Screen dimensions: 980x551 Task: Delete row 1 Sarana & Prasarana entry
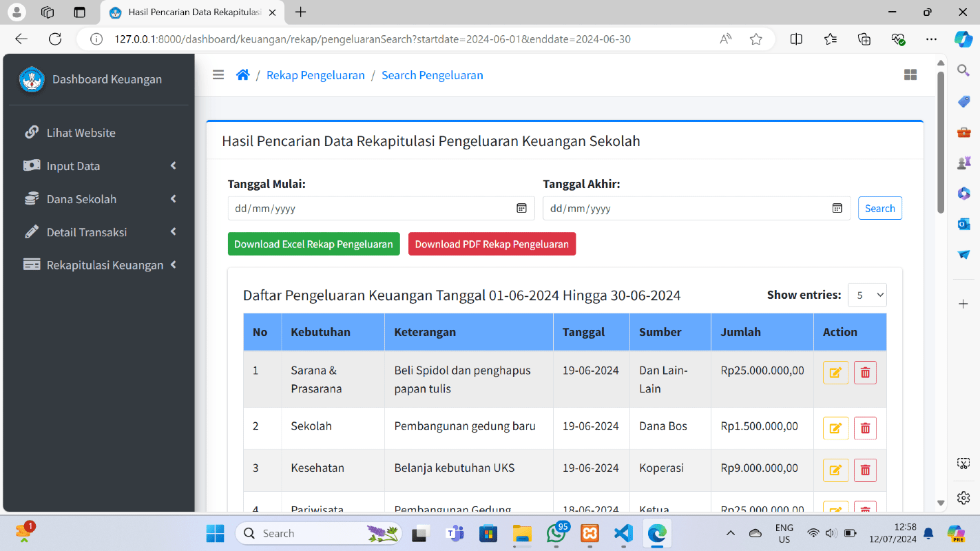[x=865, y=373]
